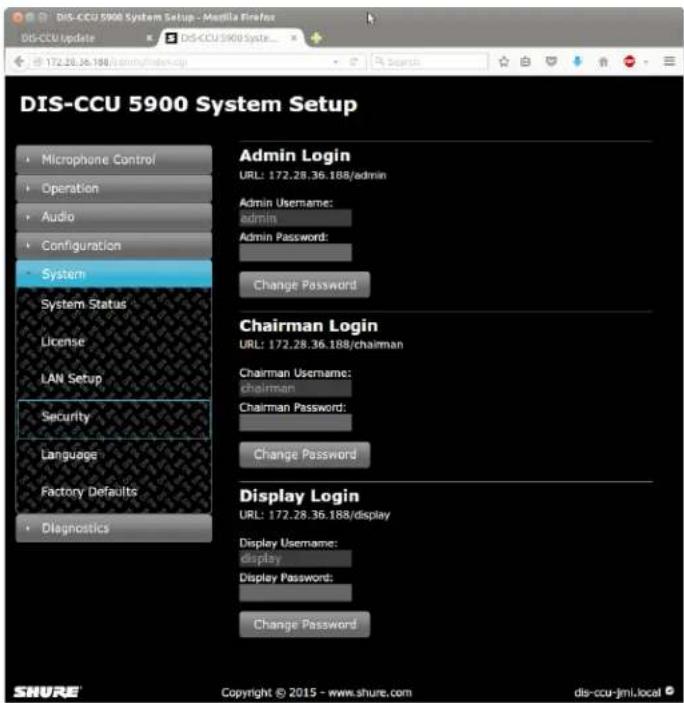The height and width of the screenshot is (703, 684).
Task: Click the chairman URL 172.28.36.188/chairman text
Action: click(336, 345)
